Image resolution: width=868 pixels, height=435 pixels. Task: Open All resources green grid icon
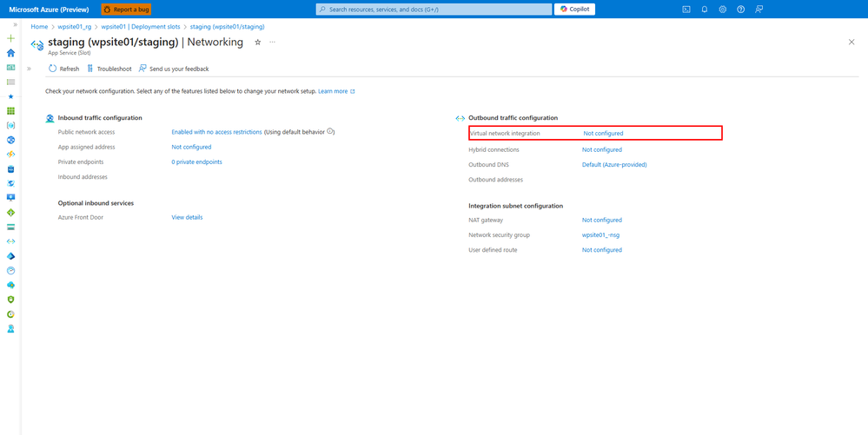(10, 111)
